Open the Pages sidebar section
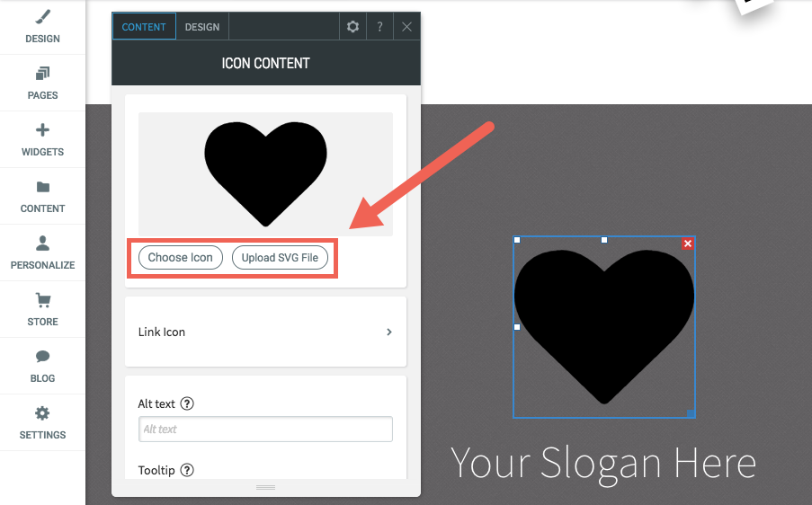 [42, 84]
